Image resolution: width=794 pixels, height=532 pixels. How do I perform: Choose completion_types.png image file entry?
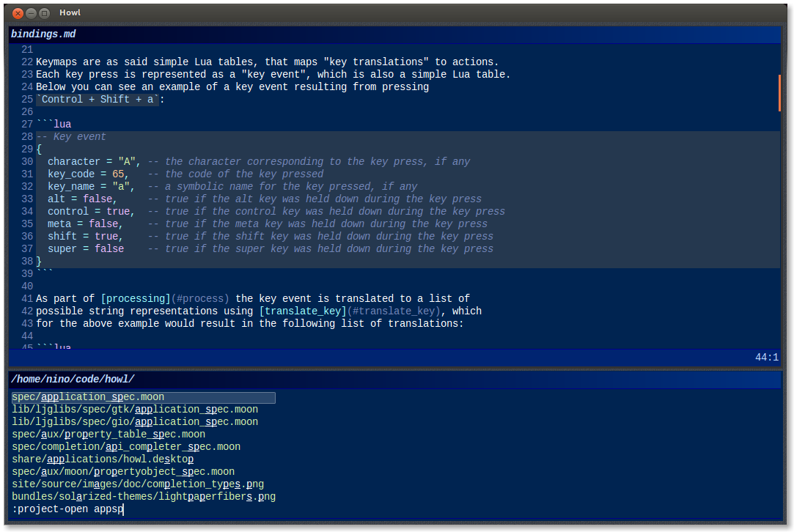click(x=138, y=484)
